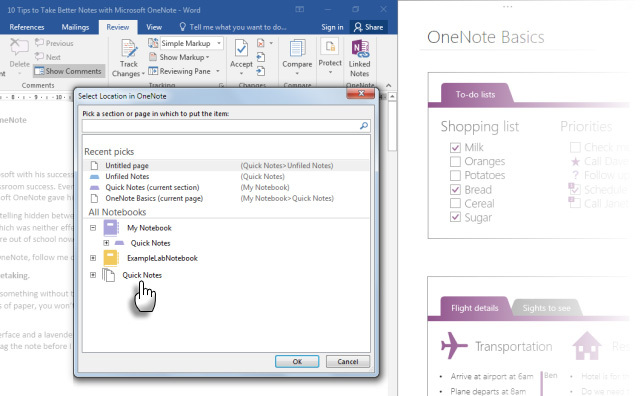Select the My Notebook purple notebook icon
The image size is (640, 396).
[x=111, y=228]
